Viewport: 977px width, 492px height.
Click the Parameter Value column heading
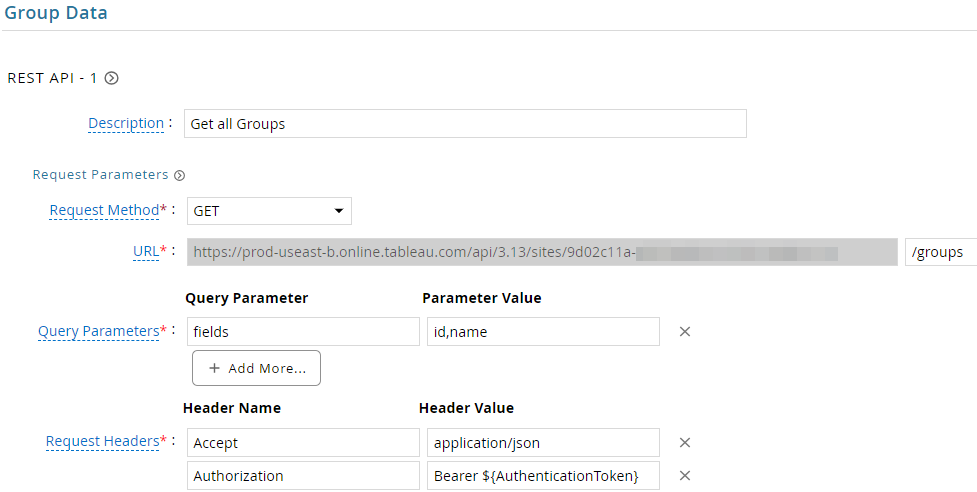coord(482,298)
